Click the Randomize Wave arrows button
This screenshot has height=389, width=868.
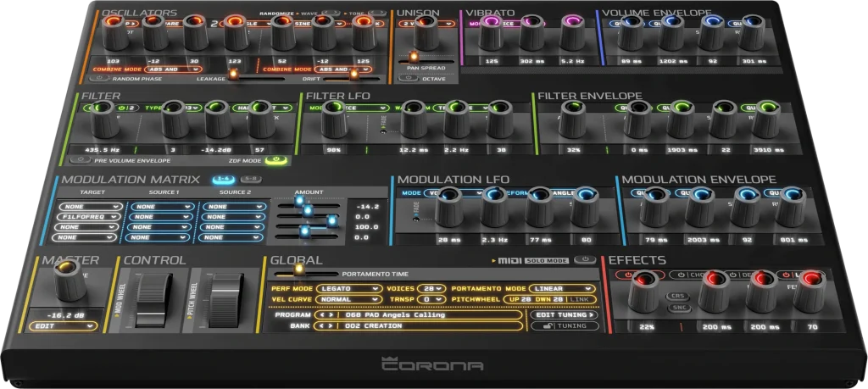point(331,12)
